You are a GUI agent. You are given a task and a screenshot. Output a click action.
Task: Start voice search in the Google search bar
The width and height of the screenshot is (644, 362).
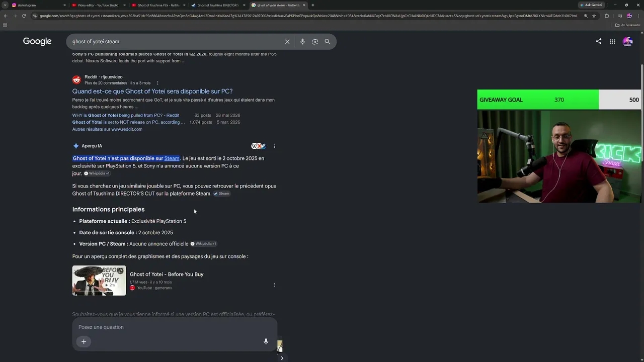[x=302, y=42]
